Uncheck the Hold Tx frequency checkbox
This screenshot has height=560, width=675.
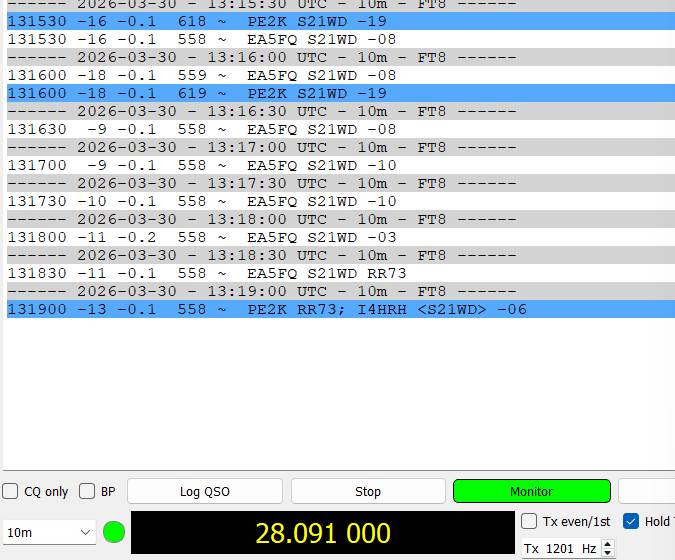pos(631,521)
